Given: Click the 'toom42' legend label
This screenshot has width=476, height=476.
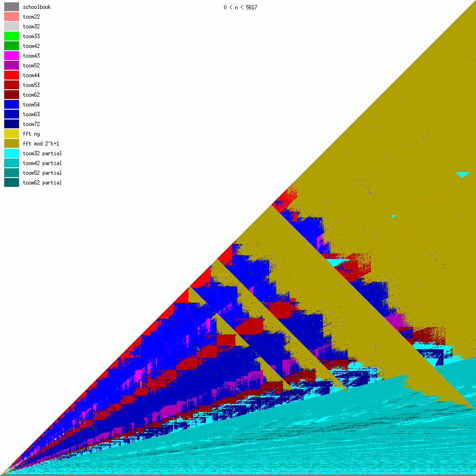Looking at the screenshot, I should tap(31, 46).
